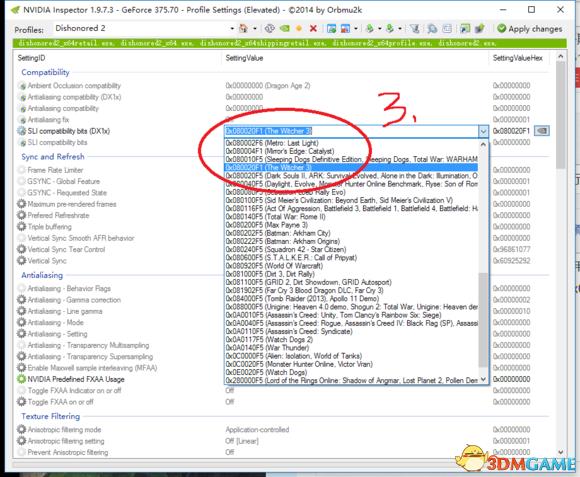Viewport: 580px width, 477px height.
Task: Collapse the SLI compatibility bits value dropdown arrow
Action: coord(483,131)
